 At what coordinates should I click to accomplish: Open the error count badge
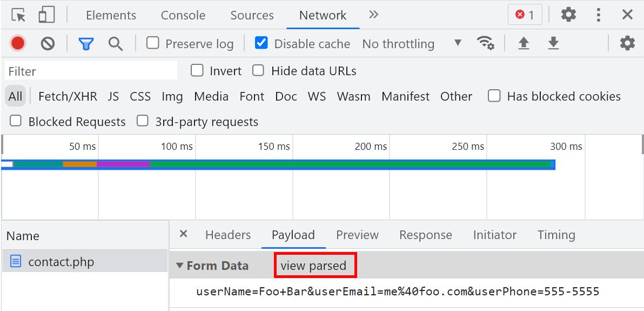coord(525,15)
